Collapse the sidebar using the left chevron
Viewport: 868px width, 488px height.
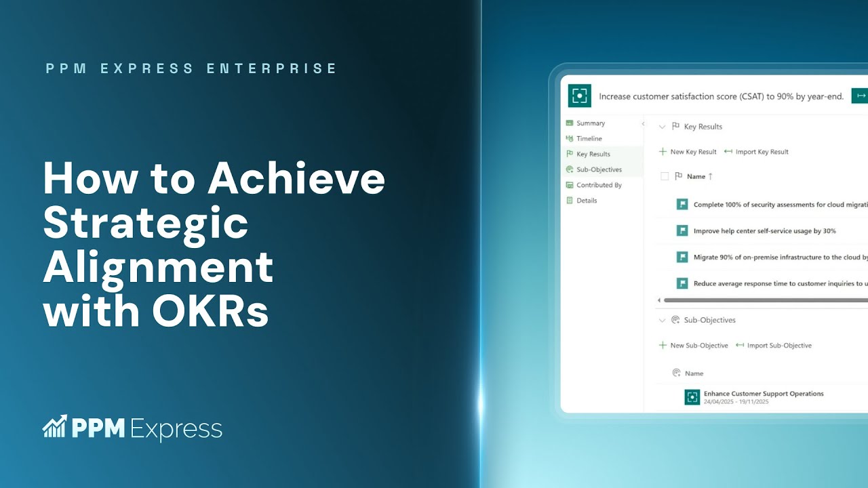coord(643,123)
